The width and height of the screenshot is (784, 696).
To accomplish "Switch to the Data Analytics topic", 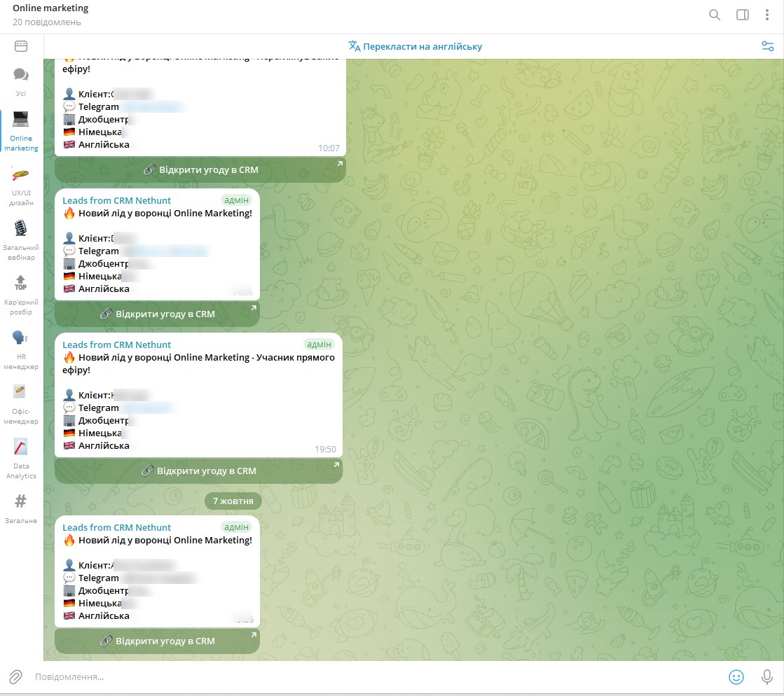I will pyautogui.click(x=21, y=459).
